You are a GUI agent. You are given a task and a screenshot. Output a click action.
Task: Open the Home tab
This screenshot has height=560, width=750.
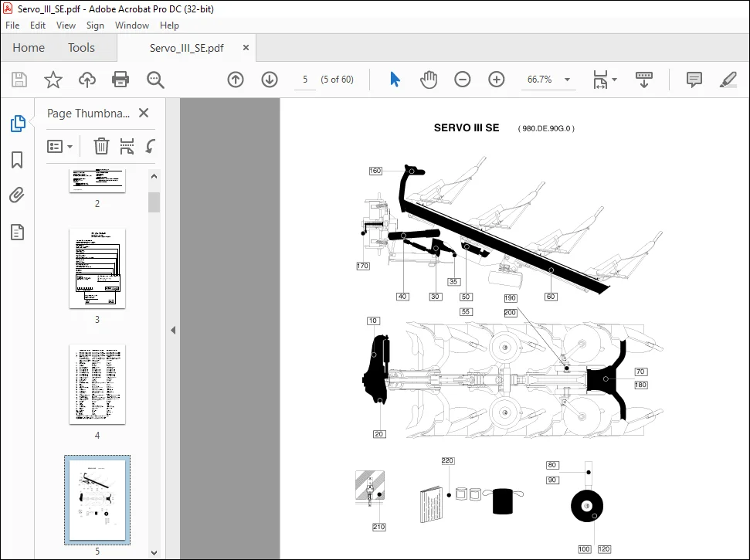(x=29, y=48)
